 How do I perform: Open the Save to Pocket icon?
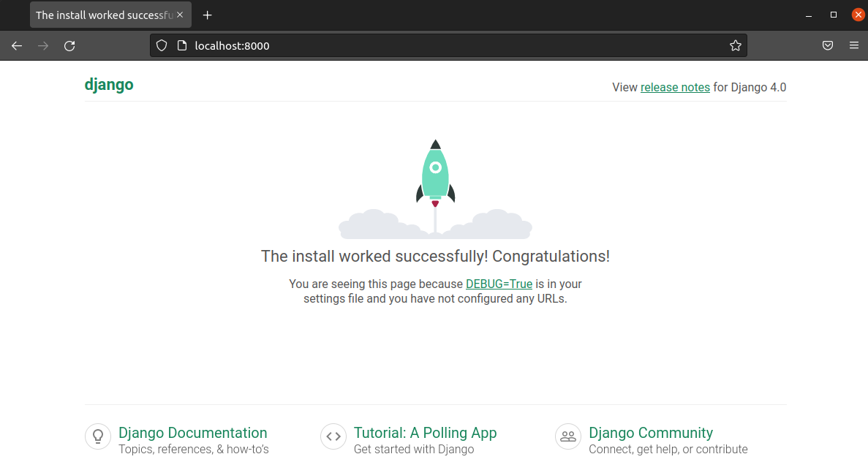click(x=828, y=46)
